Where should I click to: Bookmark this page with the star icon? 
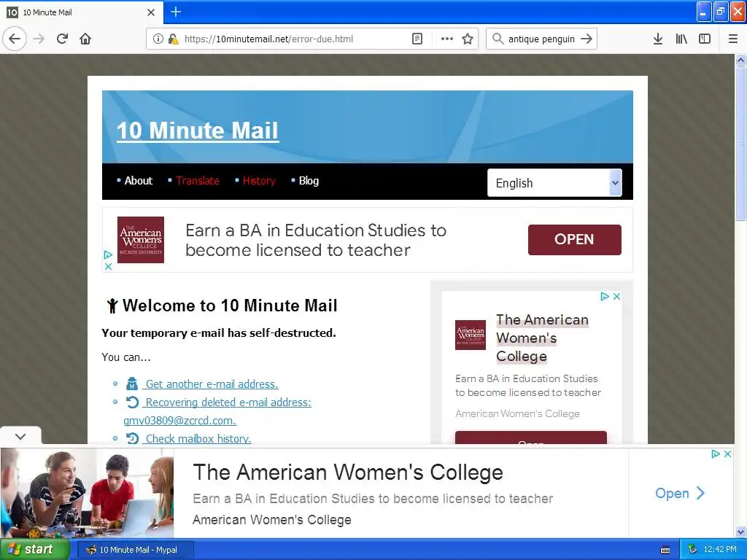pyautogui.click(x=468, y=39)
